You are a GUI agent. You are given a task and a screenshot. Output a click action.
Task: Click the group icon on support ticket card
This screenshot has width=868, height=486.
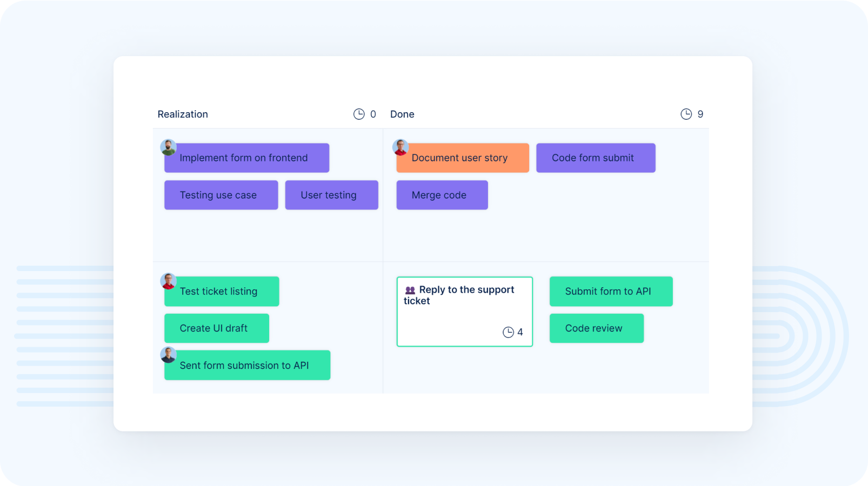point(410,291)
